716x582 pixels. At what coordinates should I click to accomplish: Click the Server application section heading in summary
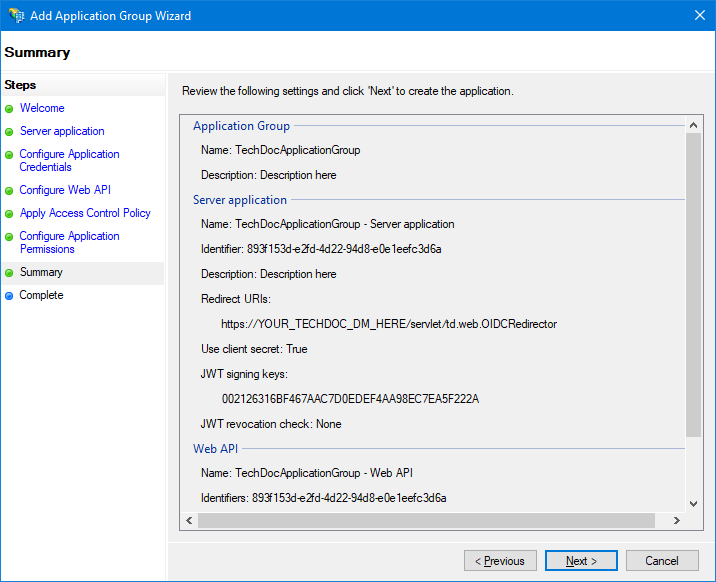pos(240,200)
